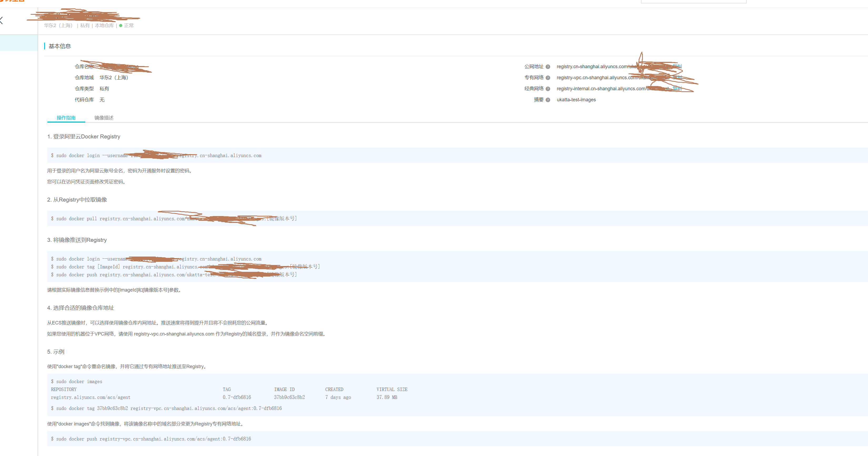Click the registry.aliyuncs.com/acs/agent repository row

(x=90, y=397)
